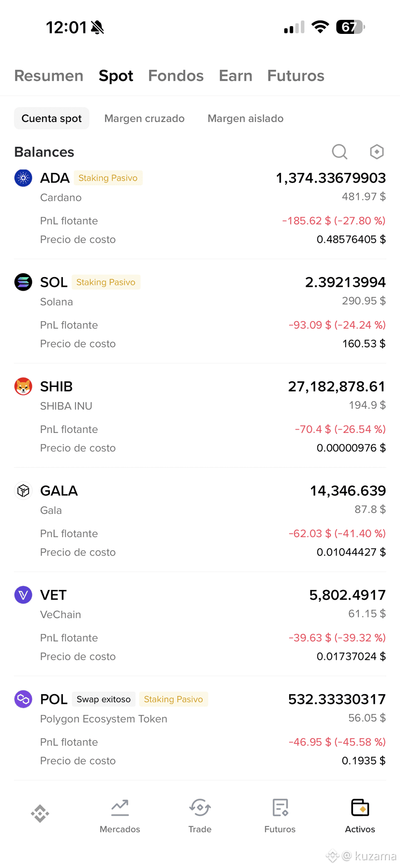
Task: Select the Activos wallet icon
Action: 360,808
